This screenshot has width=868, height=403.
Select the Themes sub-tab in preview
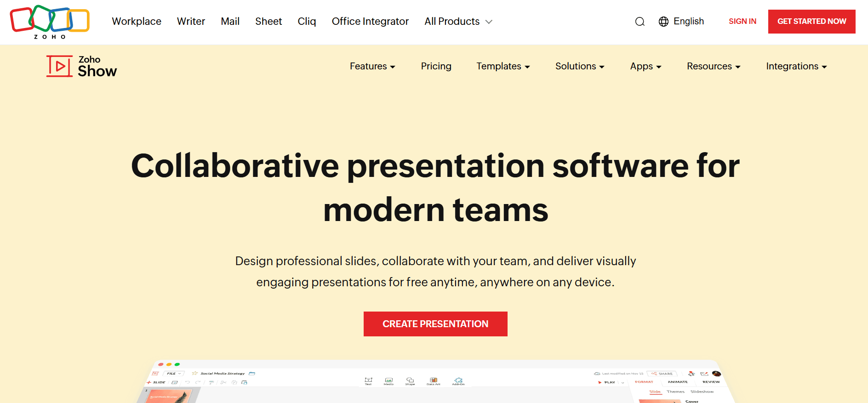click(675, 392)
